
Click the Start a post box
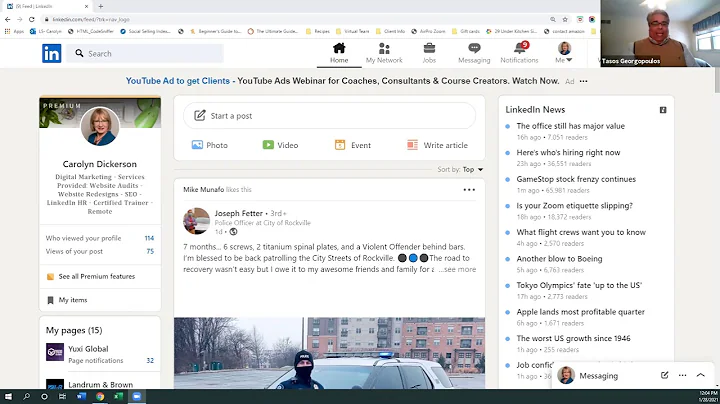[x=329, y=116]
